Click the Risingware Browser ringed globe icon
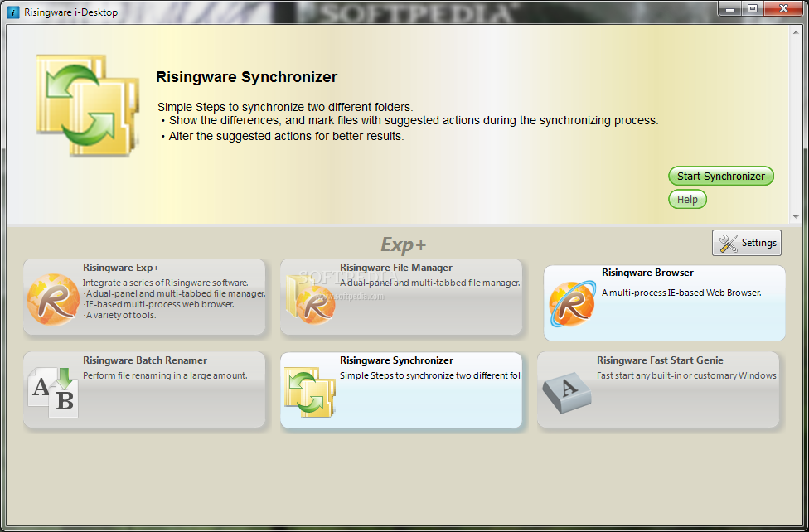Viewport: 809px width, 532px height. tap(572, 304)
